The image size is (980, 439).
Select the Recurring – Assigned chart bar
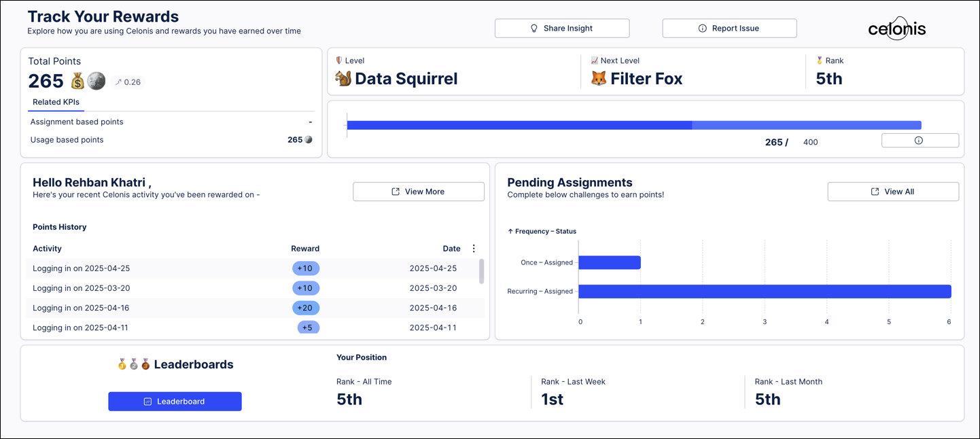coord(764,292)
